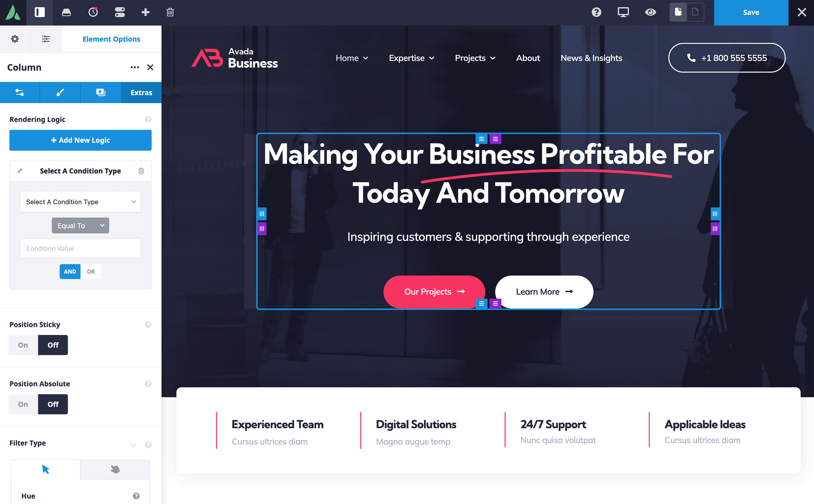814x504 pixels.
Task: Click the history/clock icon in toolbar
Action: click(93, 12)
